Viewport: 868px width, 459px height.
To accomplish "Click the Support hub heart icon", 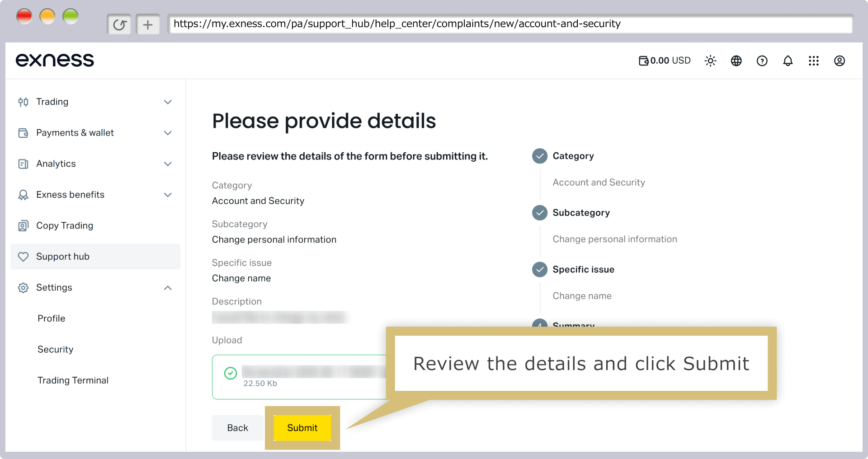I will 23,257.
